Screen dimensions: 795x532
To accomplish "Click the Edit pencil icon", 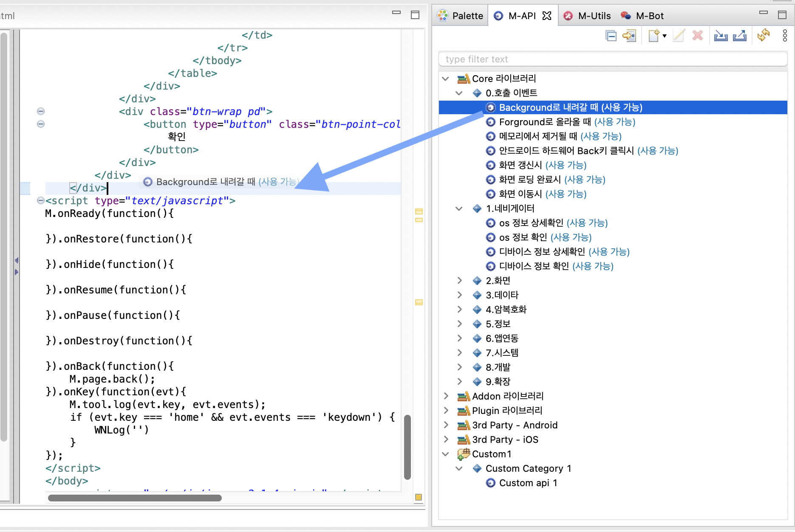I will tap(678, 36).
